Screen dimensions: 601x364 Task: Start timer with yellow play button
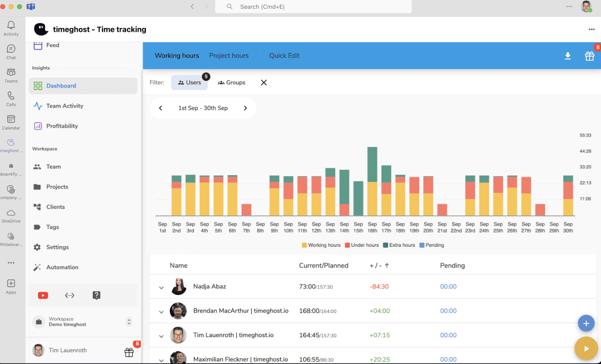point(586,349)
